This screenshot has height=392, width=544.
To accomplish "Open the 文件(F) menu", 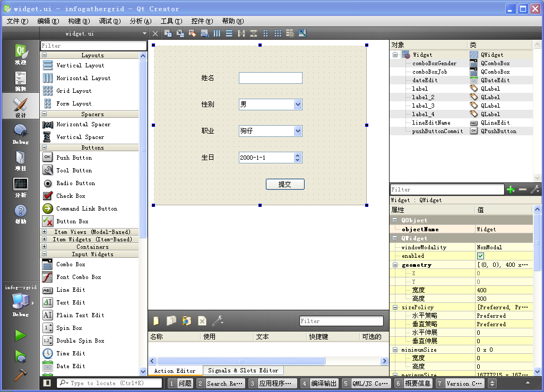I will (x=18, y=21).
